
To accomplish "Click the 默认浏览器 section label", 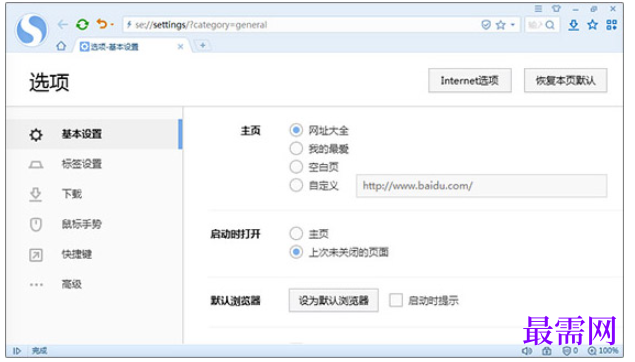I will 235,300.
